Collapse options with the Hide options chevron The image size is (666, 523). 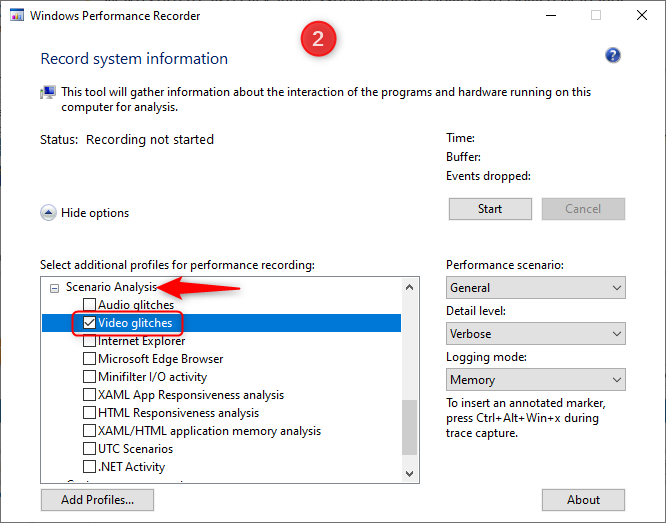pyautogui.click(x=48, y=212)
